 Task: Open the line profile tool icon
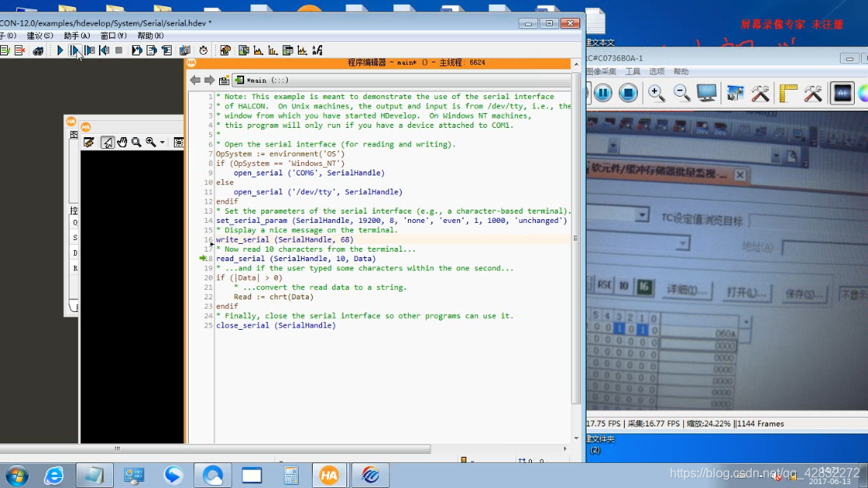[x=303, y=51]
